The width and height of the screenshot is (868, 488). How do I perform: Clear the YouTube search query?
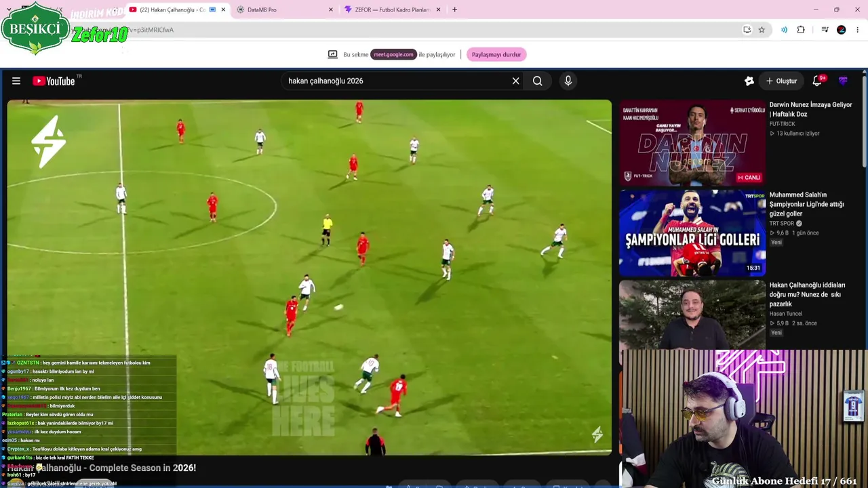515,81
